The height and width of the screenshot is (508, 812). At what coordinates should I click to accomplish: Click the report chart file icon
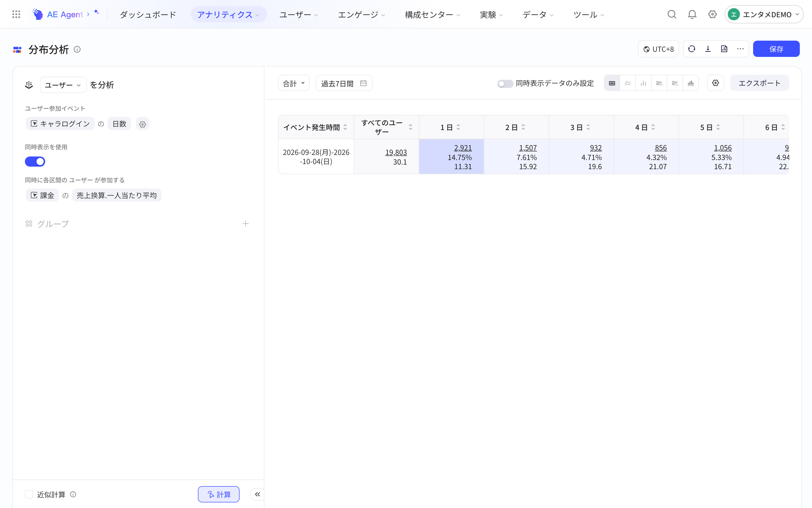click(724, 49)
